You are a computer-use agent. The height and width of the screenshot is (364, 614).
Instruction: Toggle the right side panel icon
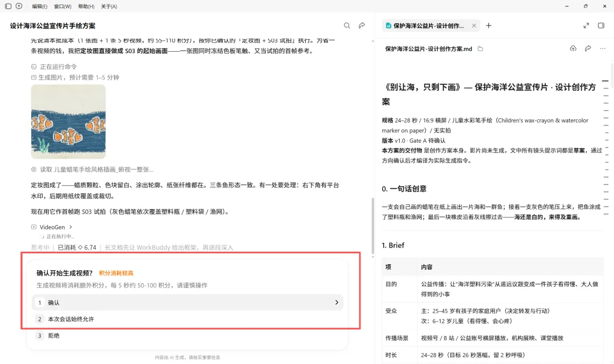(x=601, y=26)
